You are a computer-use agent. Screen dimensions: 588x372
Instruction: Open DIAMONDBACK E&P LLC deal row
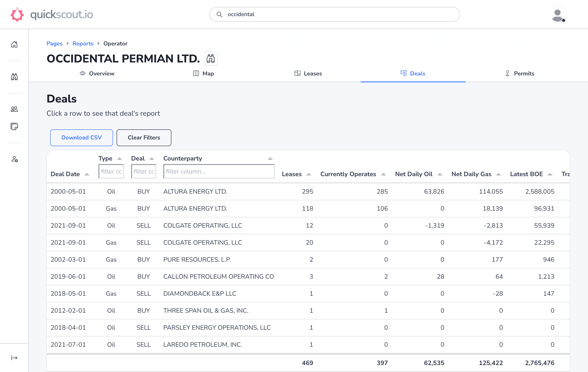click(308, 294)
